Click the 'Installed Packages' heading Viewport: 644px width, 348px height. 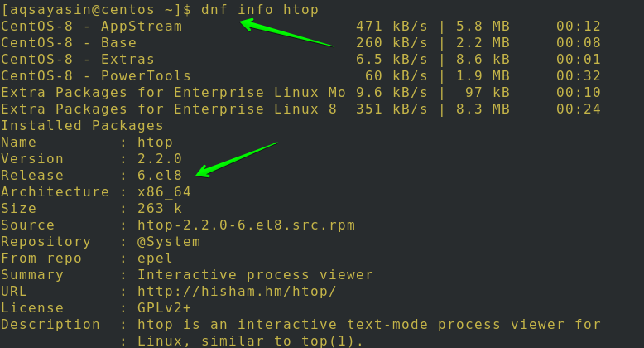[x=82, y=126]
